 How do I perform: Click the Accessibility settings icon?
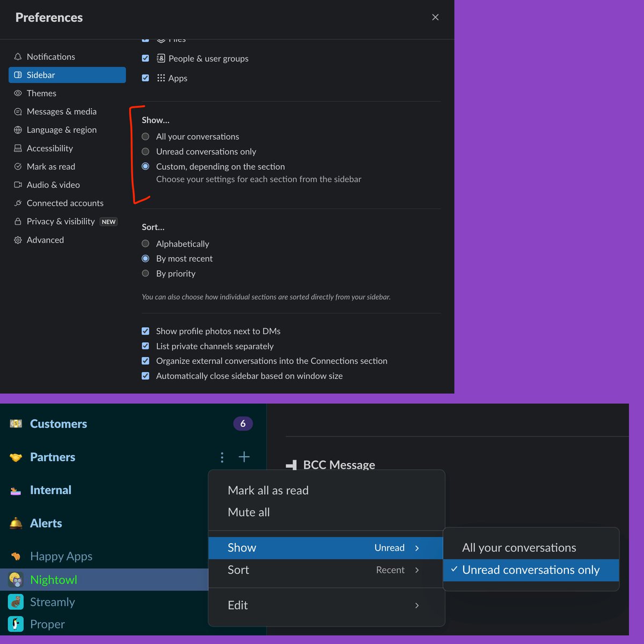pyautogui.click(x=18, y=148)
